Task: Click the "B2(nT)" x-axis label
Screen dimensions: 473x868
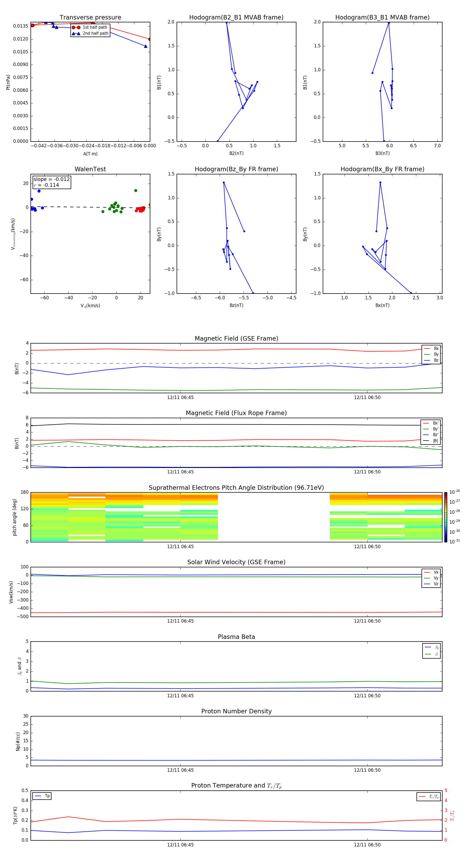Action: click(x=236, y=153)
